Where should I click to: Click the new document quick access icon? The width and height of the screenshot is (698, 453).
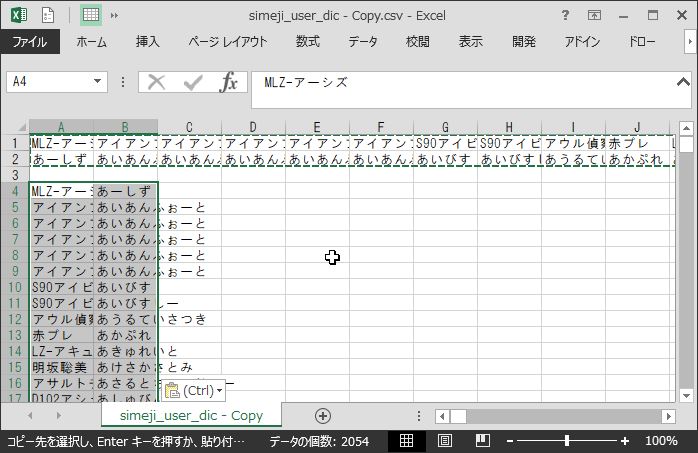[x=48, y=15]
